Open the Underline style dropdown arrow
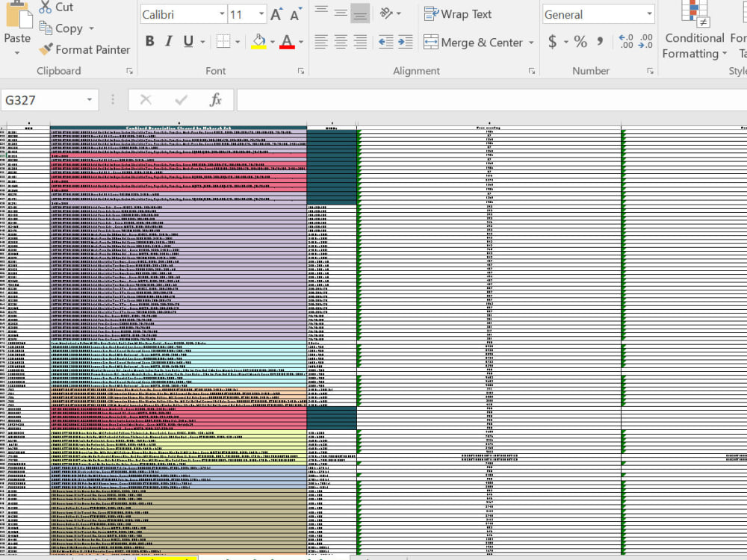The width and height of the screenshot is (747, 560). tap(202, 42)
